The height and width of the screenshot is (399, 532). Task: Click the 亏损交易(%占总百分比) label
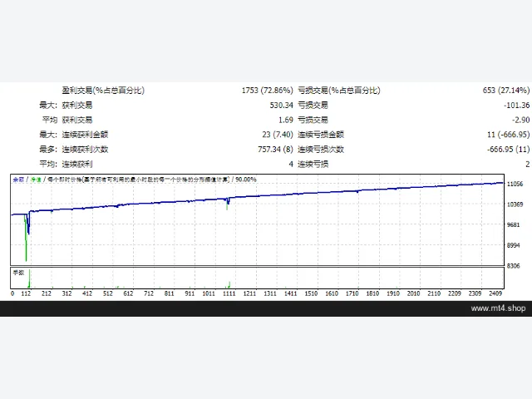(x=339, y=91)
